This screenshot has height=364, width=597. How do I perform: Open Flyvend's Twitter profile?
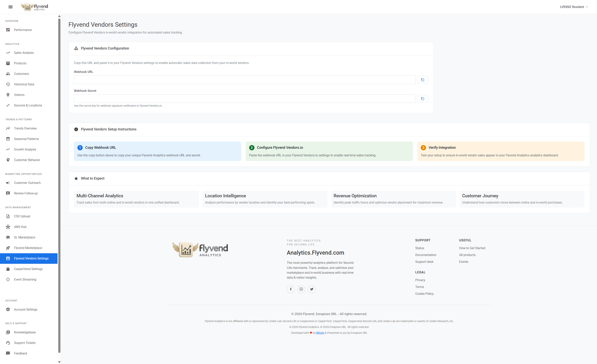[312, 289]
